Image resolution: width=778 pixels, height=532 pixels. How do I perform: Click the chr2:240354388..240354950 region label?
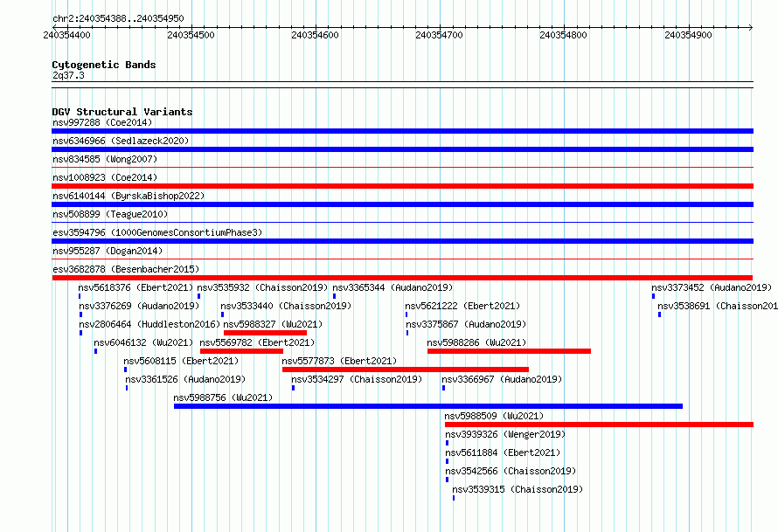tap(118, 18)
